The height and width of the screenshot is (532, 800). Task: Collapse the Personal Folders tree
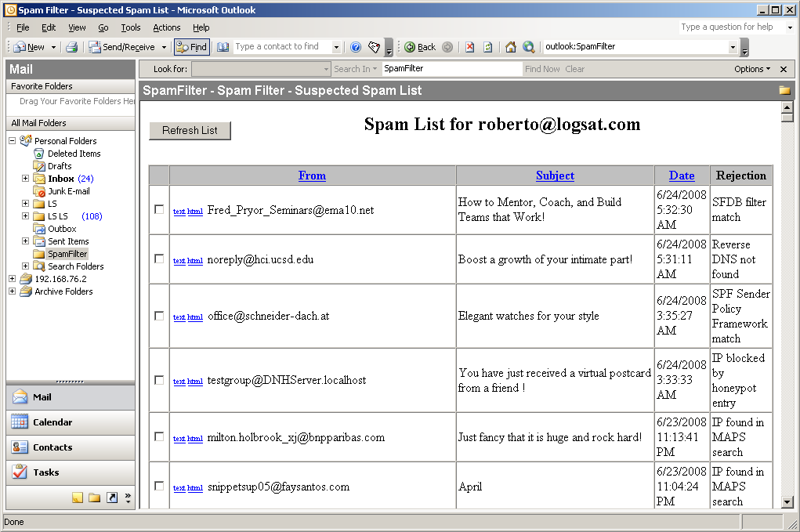pos(13,140)
